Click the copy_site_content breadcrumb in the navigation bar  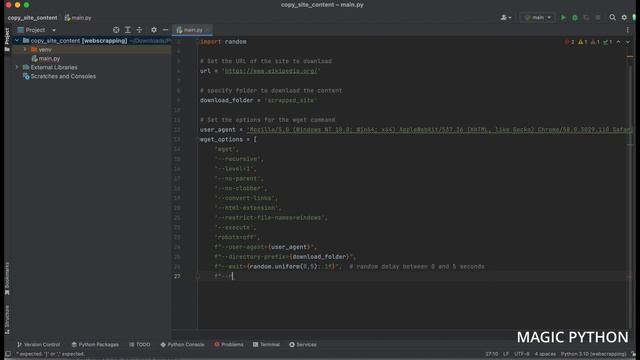(x=32, y=18)
